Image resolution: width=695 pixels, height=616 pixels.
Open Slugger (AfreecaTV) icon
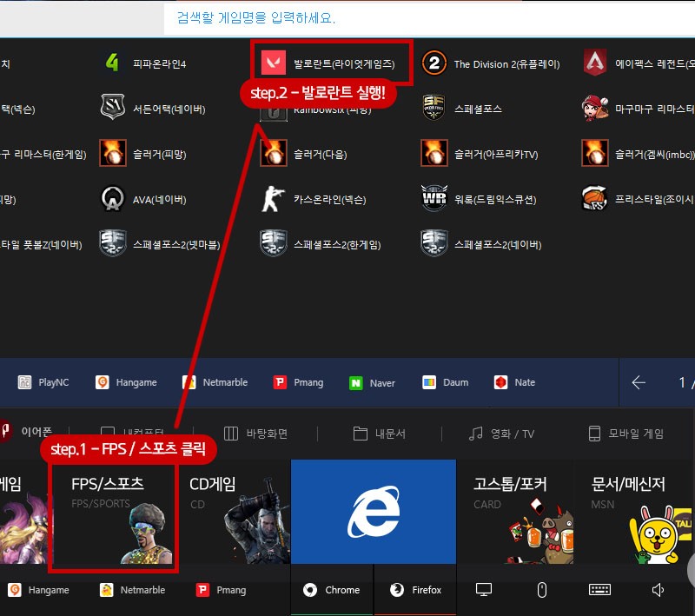pyautogui.click(x=434, y=153)
